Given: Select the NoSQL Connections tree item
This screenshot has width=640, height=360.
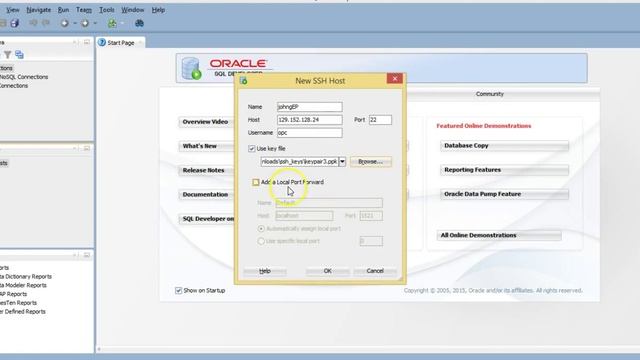Looking at the screenshot, I should coord(24,77).
